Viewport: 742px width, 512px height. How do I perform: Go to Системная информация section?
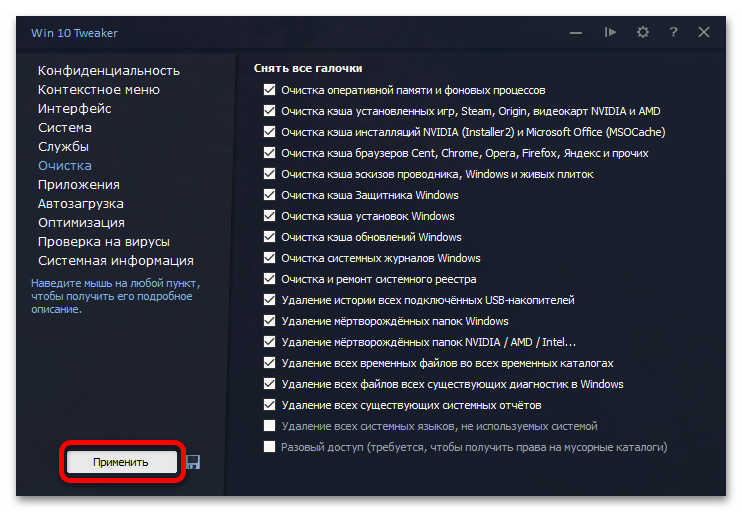(116, 261)
